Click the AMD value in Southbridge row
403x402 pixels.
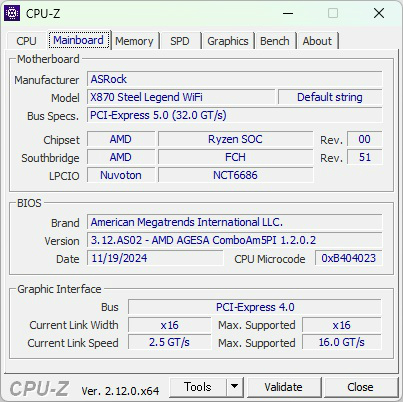pos(121,157)
